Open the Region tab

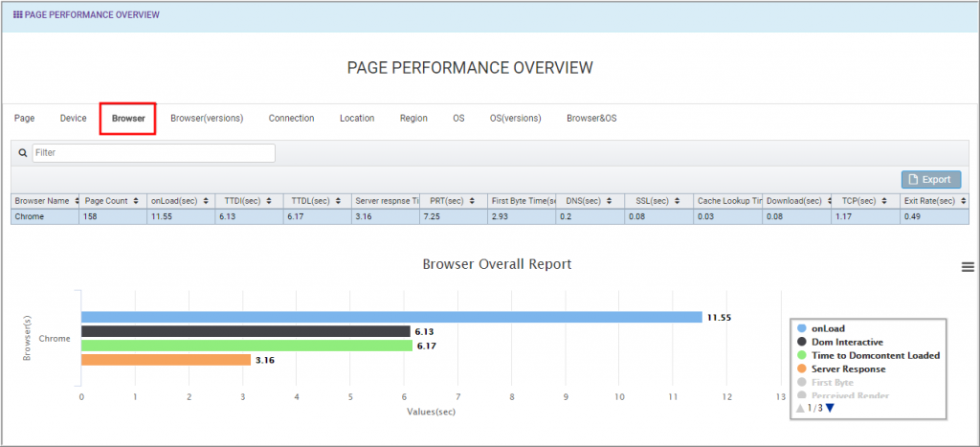point(413,118)
